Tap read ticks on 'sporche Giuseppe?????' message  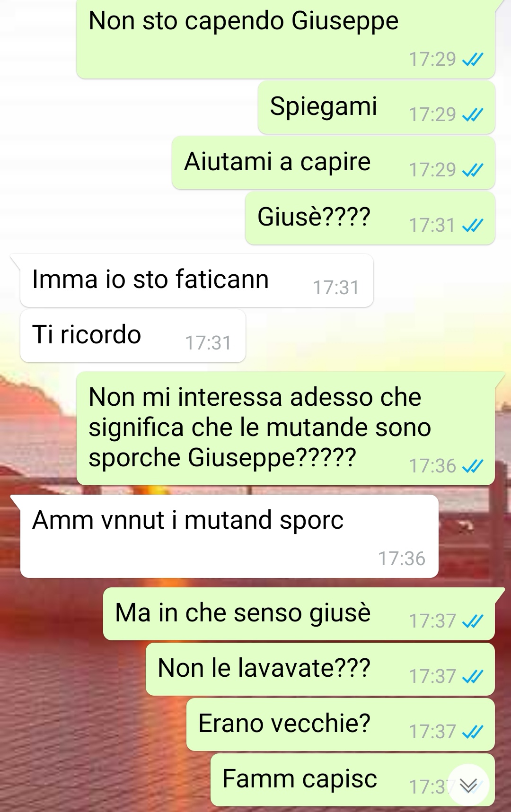tap(472, 467)
